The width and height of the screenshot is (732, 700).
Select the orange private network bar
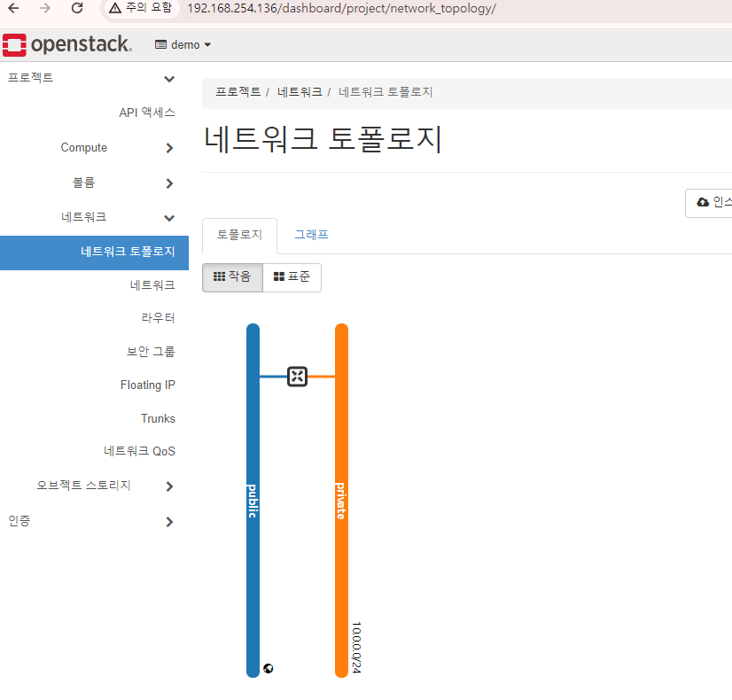tap(341, 501)
